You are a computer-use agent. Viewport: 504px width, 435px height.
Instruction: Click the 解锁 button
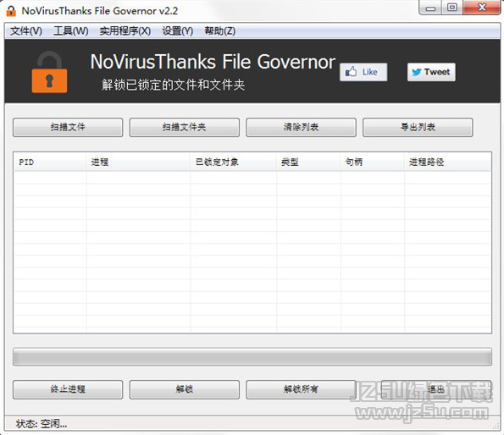[x=184, y=390]
